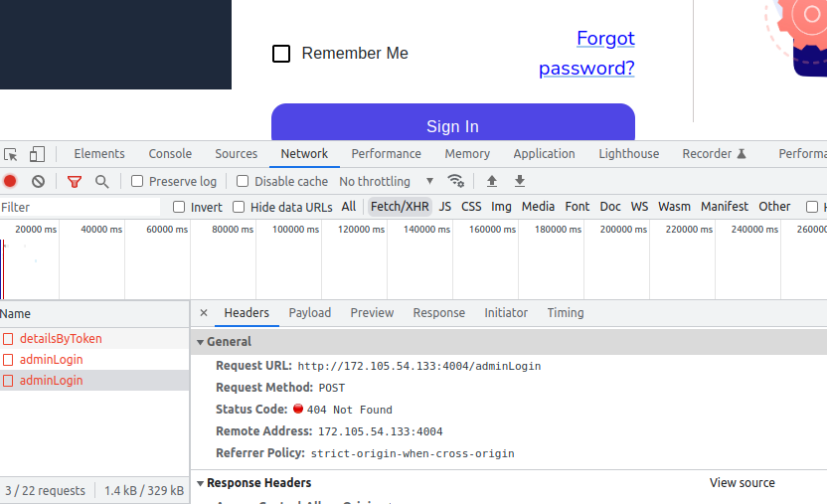Toggle the device toolbar icon

(37, 154)
